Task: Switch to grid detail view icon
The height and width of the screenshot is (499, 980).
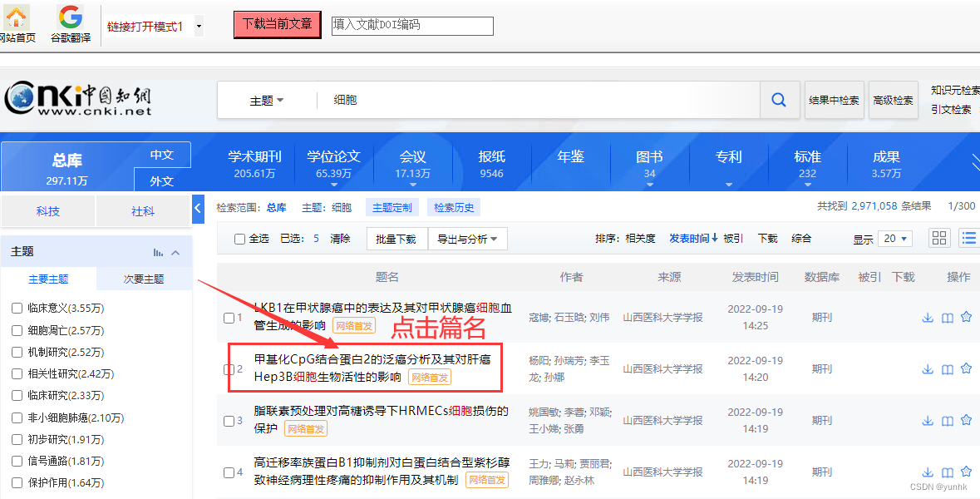Action: coord(938,238)
